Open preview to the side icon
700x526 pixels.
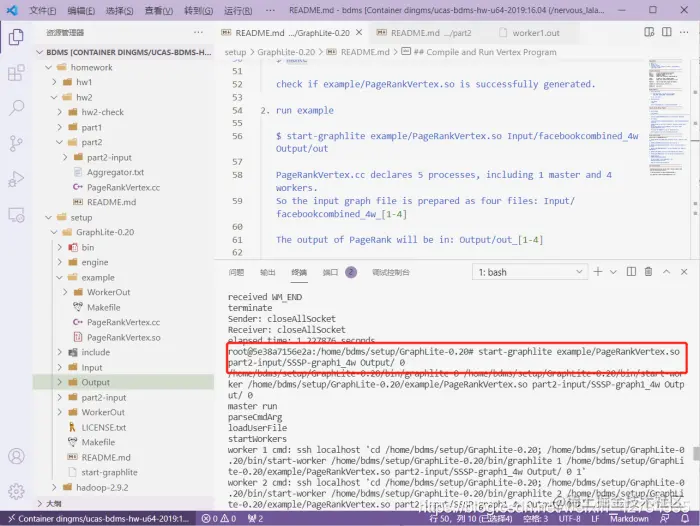(649, 32)
